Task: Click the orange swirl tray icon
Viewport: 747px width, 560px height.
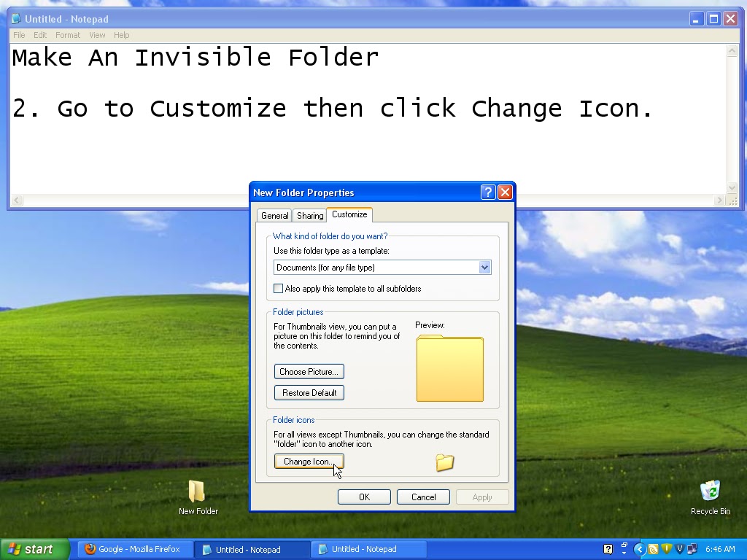Action: [x=653, y=550]
